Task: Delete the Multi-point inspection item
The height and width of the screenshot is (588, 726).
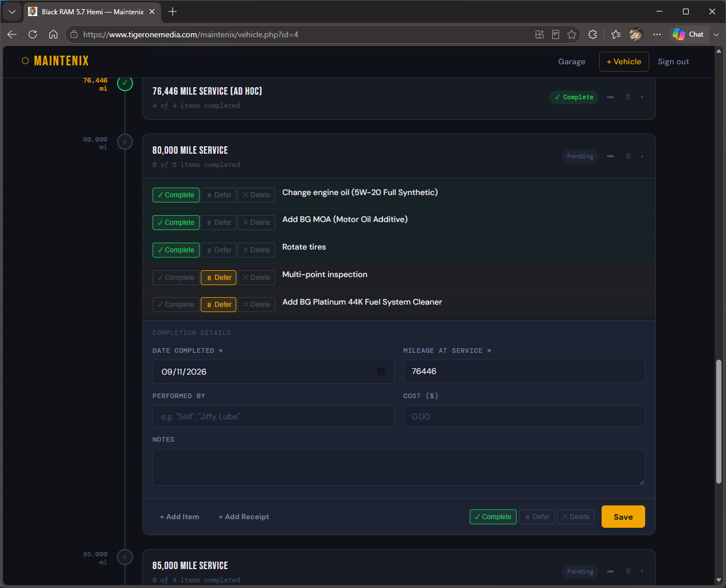Action: (256, 278)
